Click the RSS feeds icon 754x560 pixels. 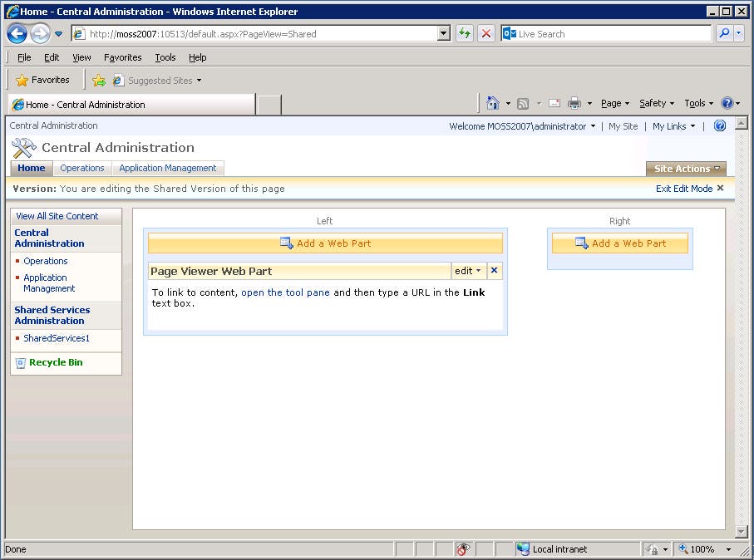tap(523, 103)
